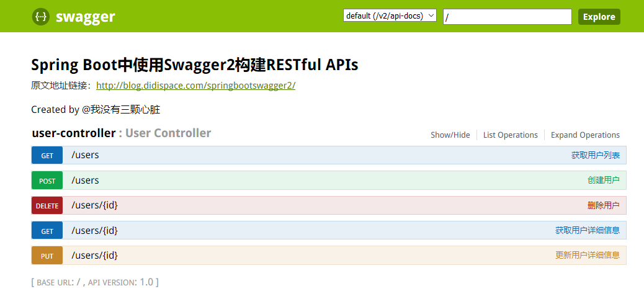Expand the DELETE /users/{id} path

pos(95,205)
